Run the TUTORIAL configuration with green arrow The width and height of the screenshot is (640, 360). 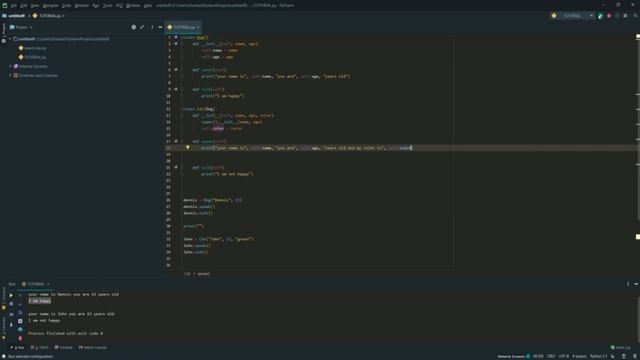[600, 16]
